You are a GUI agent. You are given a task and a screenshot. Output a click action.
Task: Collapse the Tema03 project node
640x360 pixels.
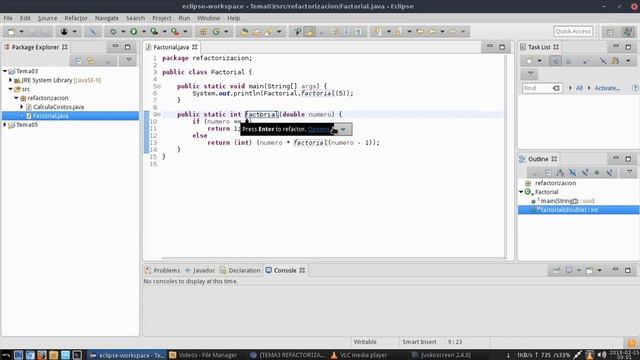coord(5,71)
